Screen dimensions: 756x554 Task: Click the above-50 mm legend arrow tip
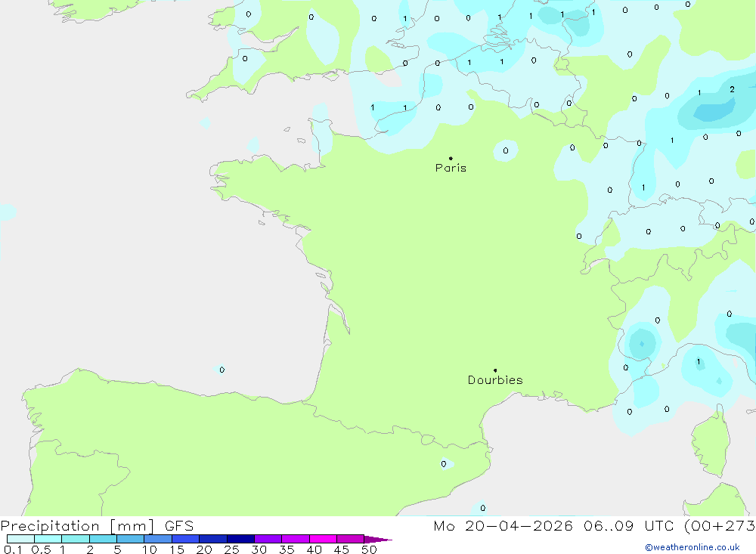point(379,540)
